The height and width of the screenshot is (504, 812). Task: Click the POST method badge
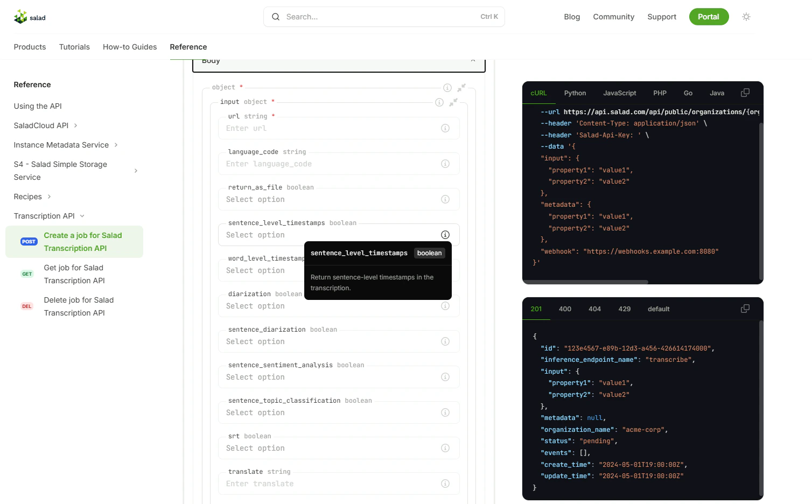[29, 242]
